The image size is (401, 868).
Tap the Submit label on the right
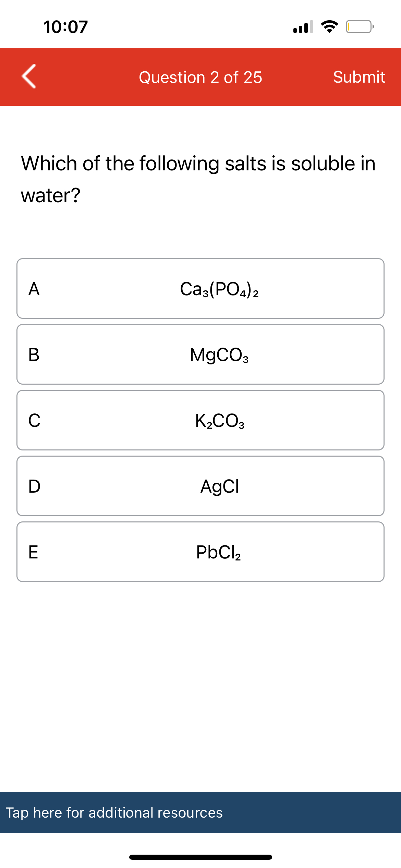pyautogui.click(x=359, y=77)
